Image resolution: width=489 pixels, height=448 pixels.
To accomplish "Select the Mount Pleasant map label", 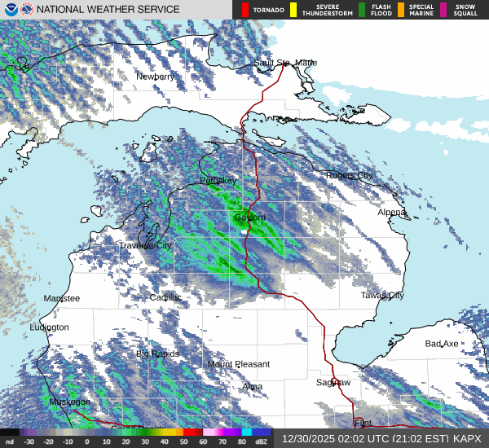I will [x=238, y=364].
